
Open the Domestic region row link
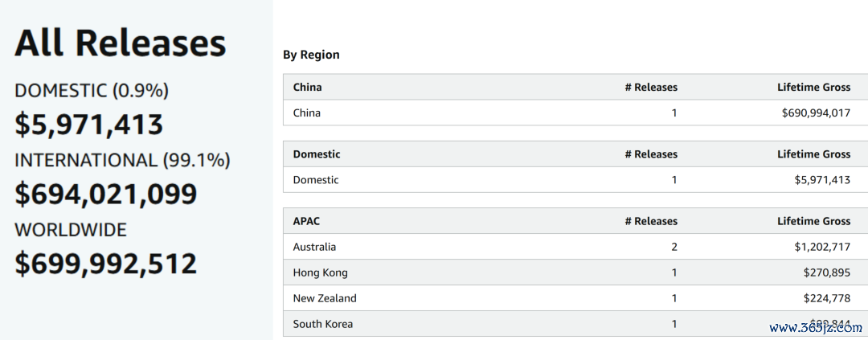click(316, 180)
